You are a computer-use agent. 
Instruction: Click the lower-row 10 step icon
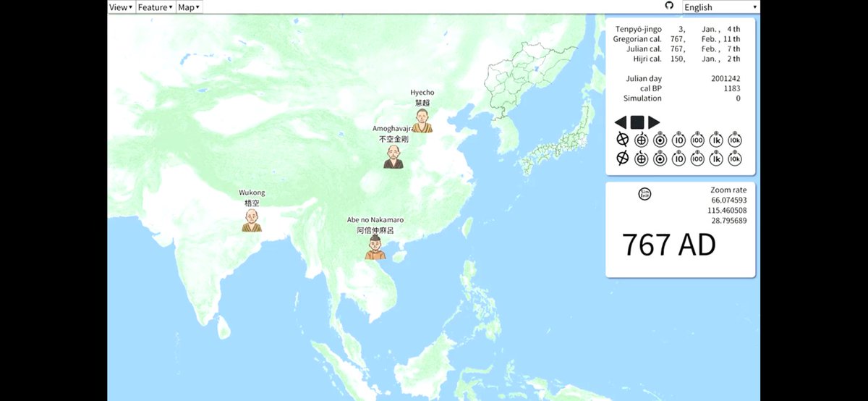click(678, 158)
